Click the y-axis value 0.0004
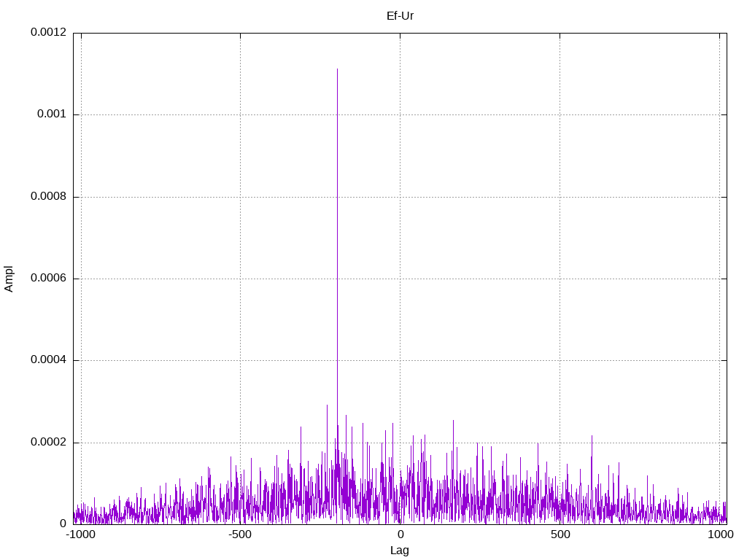 49,359
